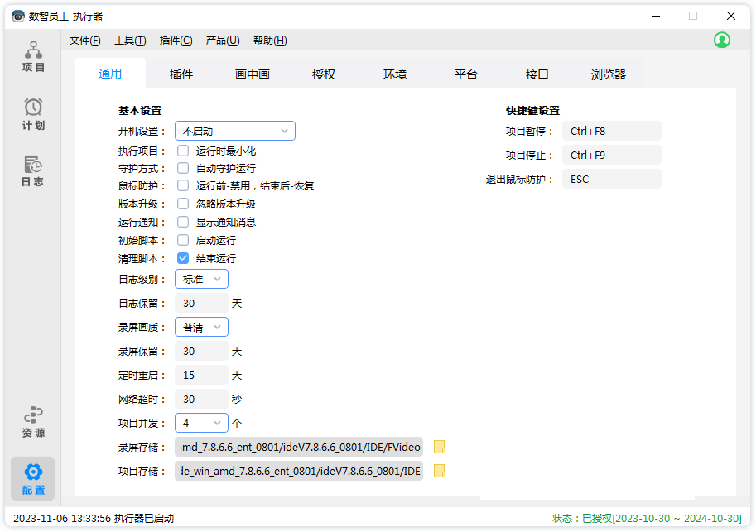Select the 配置 settings gear icon
The width and height of the screenshot is (756, 532).
click(x=33, y=472)
